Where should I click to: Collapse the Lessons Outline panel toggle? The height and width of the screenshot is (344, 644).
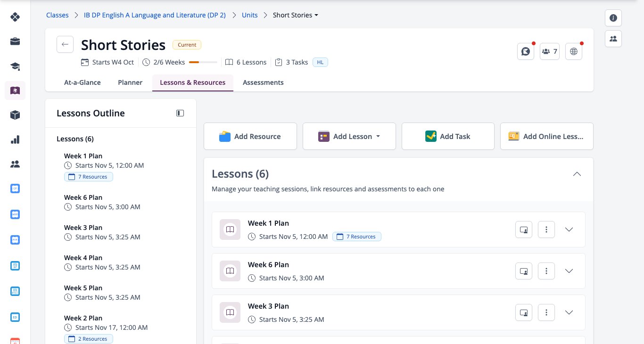pyautogui.click(x=180, y=113)
